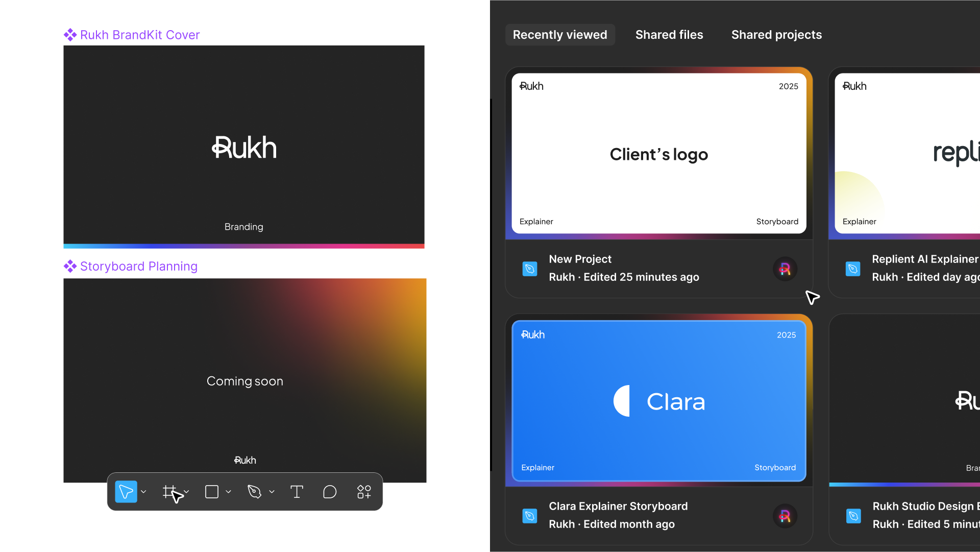The image size is (980, 552).
Task: Select the Pen tool
Action: [x=254, y=492]
